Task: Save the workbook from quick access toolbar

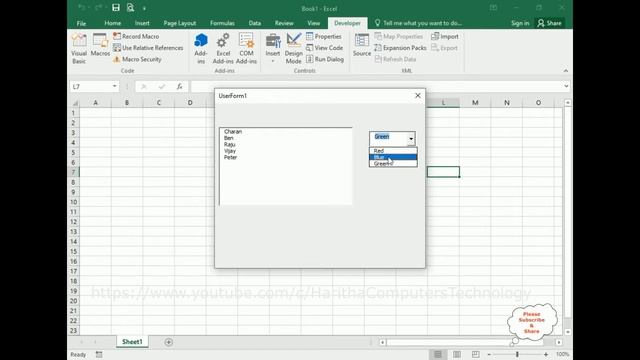Action: point(116,8)
